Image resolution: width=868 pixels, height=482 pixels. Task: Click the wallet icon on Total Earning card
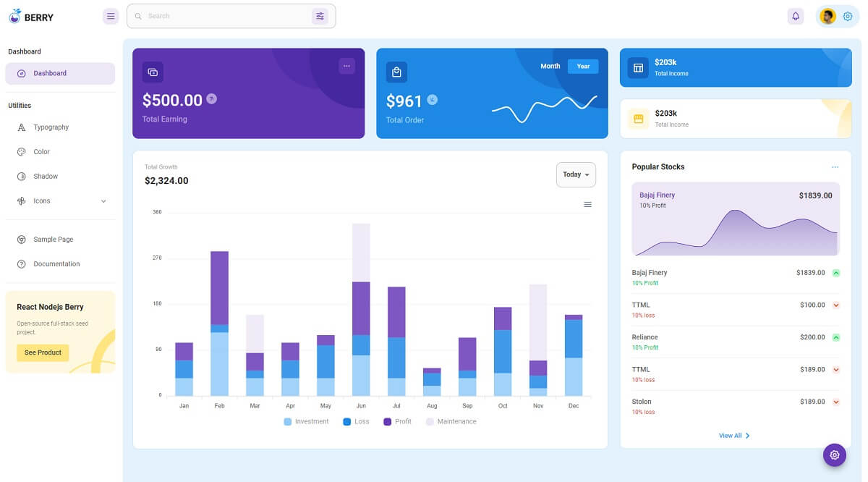click(x=153, y=72)
